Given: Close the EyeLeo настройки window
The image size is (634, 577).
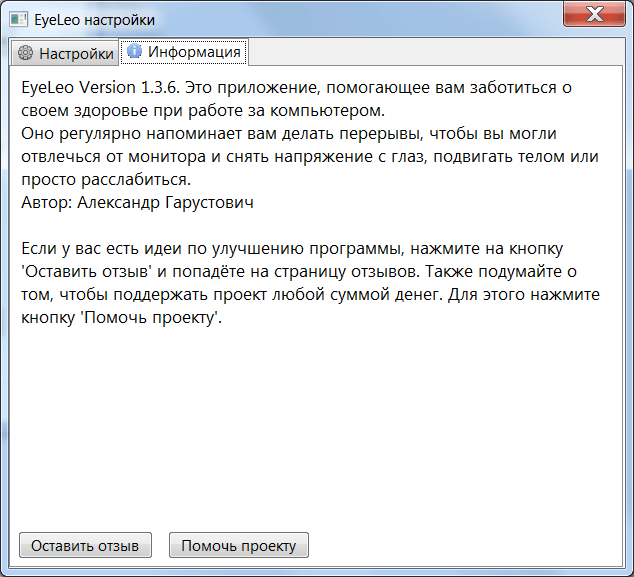Looking at the screenshot, I should click(x=594, y=15).
